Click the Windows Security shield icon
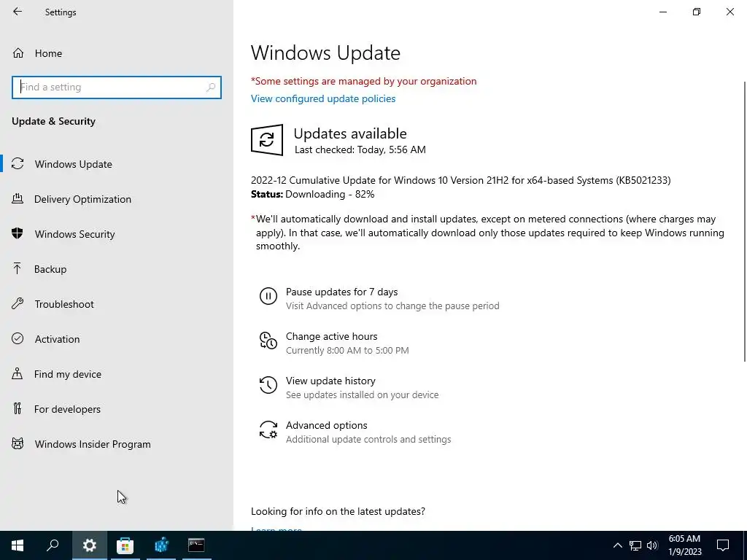 click(x=18, y=233)
